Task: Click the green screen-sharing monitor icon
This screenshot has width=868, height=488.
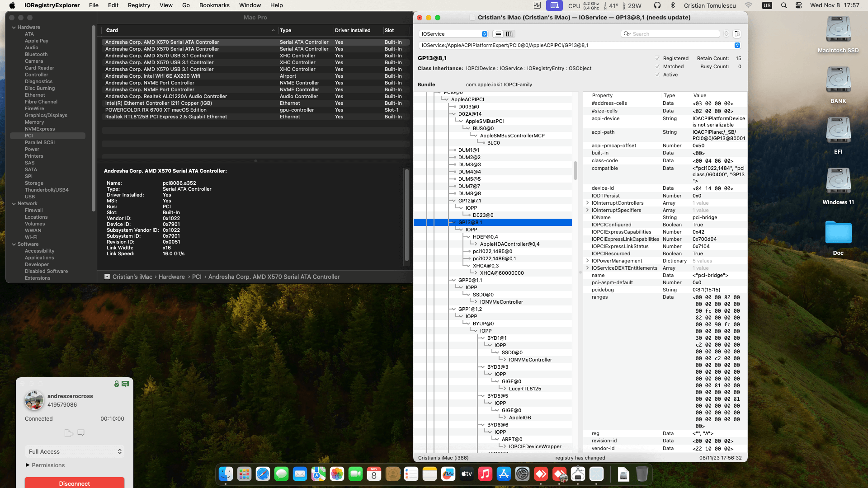Action: tap(125, 384)
